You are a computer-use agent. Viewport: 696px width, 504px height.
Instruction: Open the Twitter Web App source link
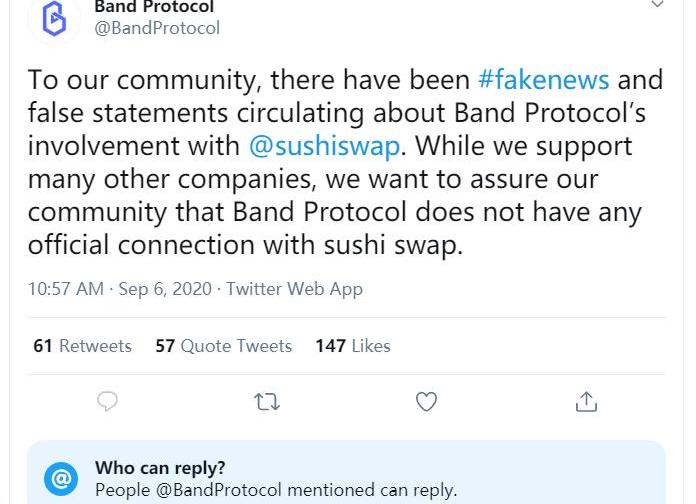pyautogui.click(x=294, y=289)
